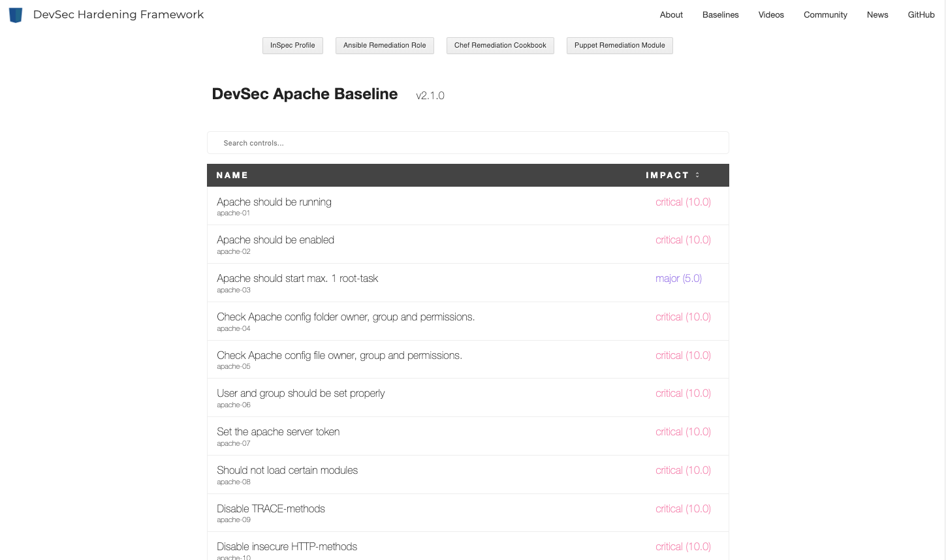The height and width of the screenshot is (560, 946).
Task: Visit the GitHub link in navigation
Action: tap(921, 14)
